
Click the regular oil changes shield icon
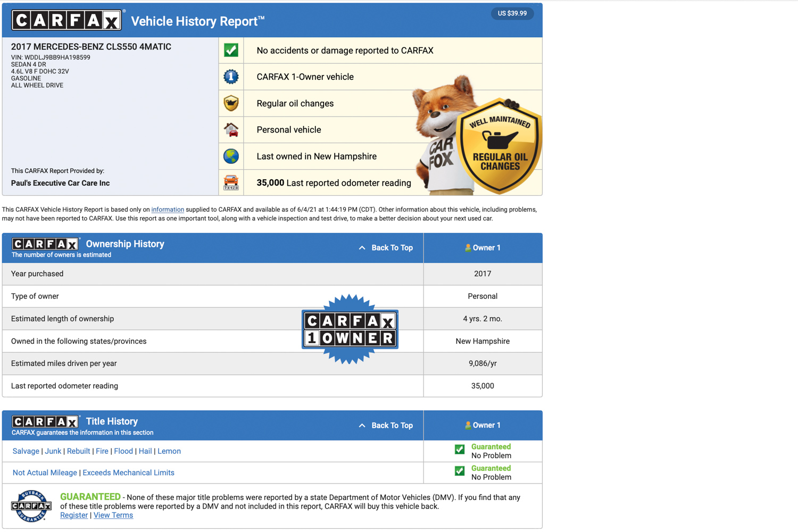click(231, 103)
